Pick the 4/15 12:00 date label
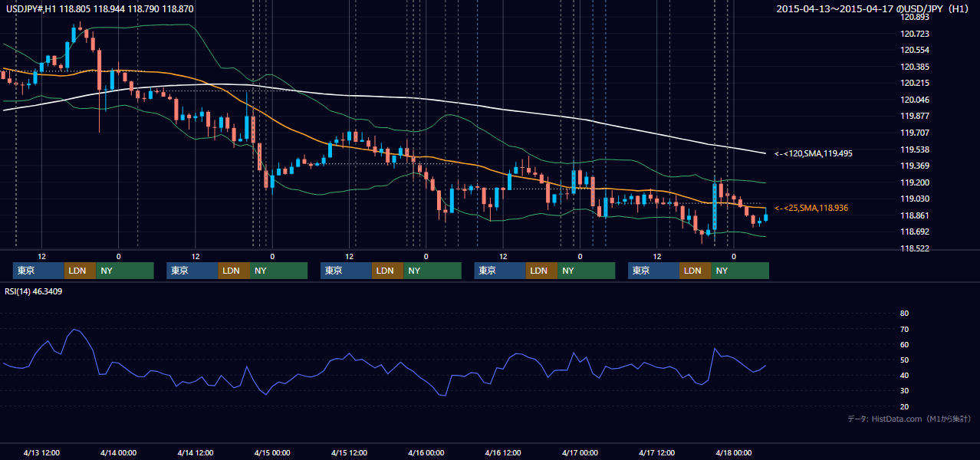The image size is (980, 460). 349,452
